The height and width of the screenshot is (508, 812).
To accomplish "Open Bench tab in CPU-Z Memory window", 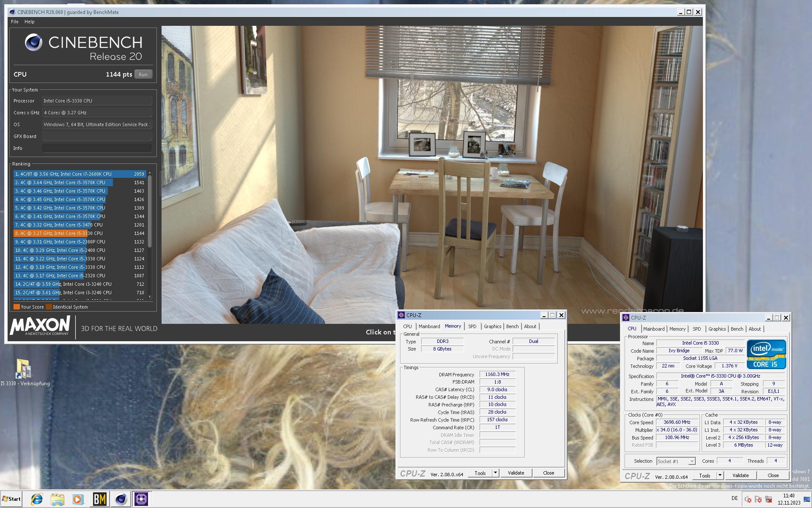I will tap(513, 326).
